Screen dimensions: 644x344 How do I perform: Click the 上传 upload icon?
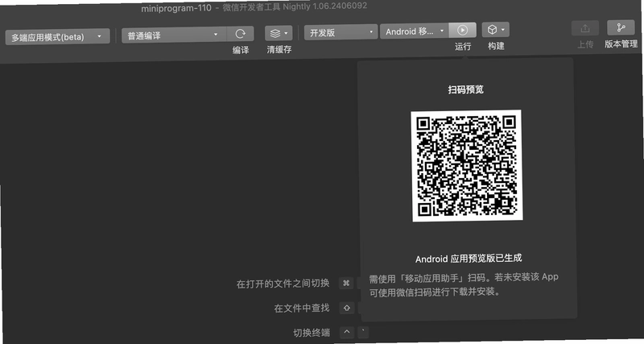point(585,28)
